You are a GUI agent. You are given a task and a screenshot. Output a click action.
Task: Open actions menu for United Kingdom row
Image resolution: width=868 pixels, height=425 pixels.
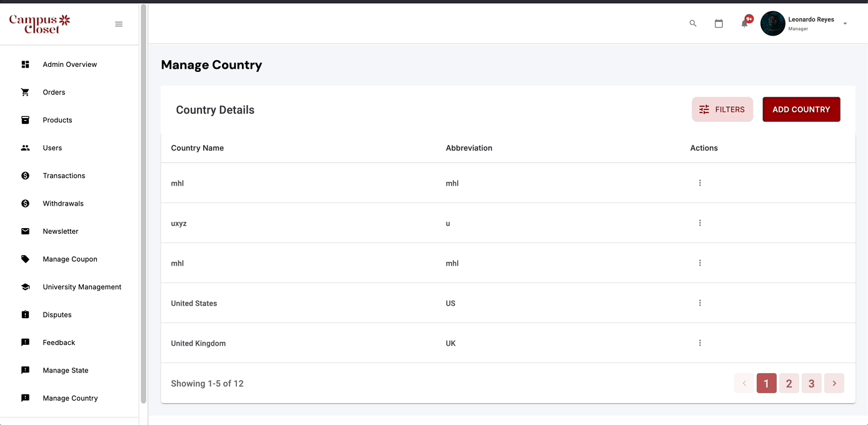tap(700, 343)
